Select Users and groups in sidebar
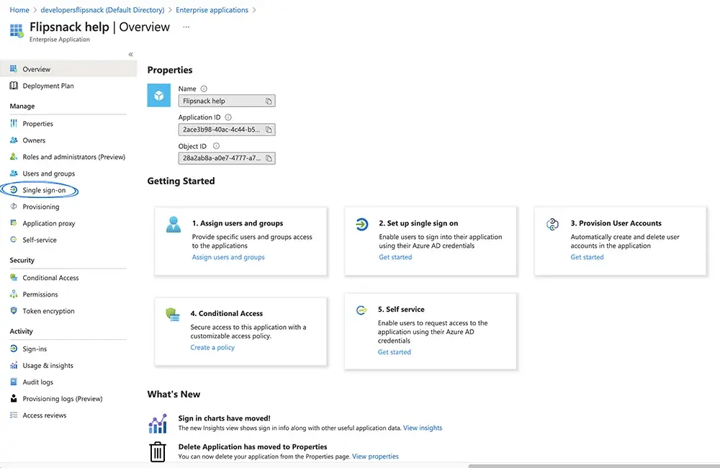This screenshot has width=720, height=468. (x=49, y=174)
